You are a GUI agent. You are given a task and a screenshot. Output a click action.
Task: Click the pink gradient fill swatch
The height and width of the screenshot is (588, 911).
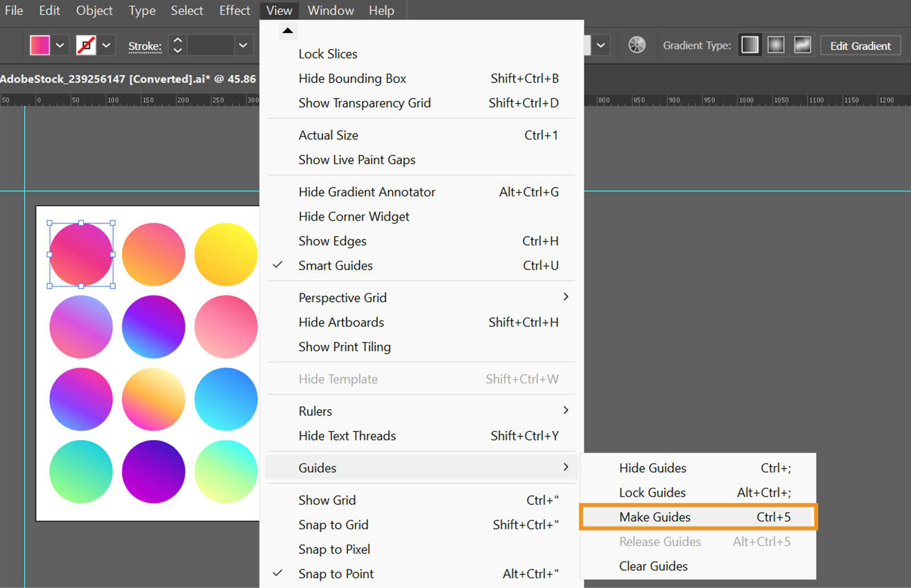(x=39, y=45)
